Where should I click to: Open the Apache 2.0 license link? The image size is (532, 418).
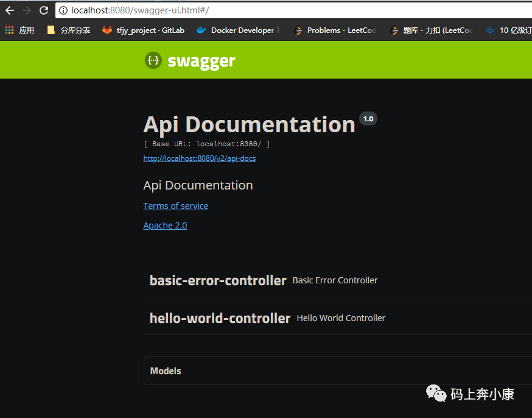tap(165, 225)
